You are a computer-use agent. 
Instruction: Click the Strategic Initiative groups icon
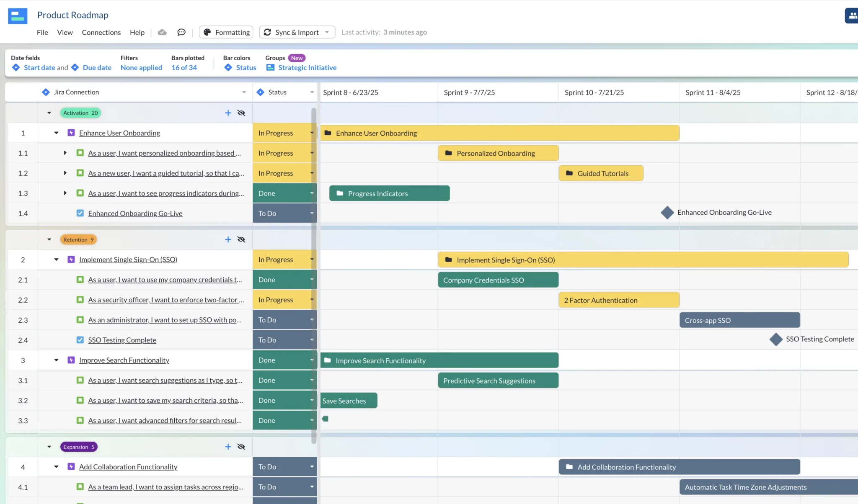click(270, 67)
